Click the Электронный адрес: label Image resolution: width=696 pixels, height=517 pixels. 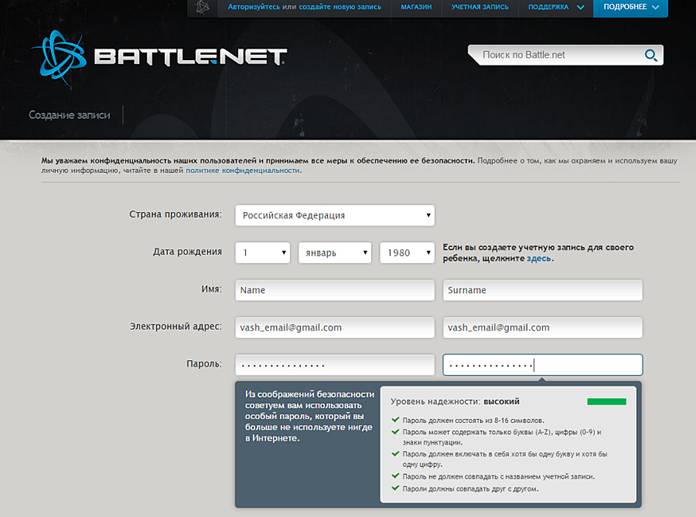tap(175, 326)
